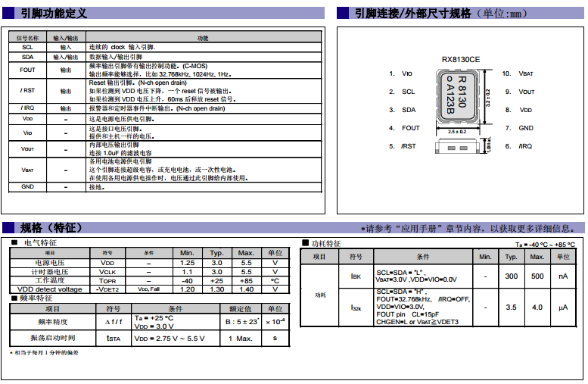Select the I32k symbol cell in power table
This screenshot has height=384, width=588.
356,308
